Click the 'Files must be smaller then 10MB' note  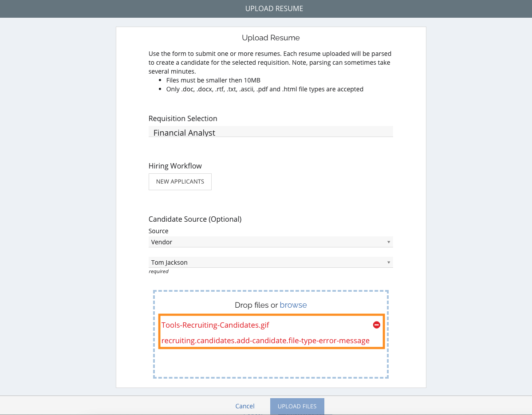[x=213, y=80]
